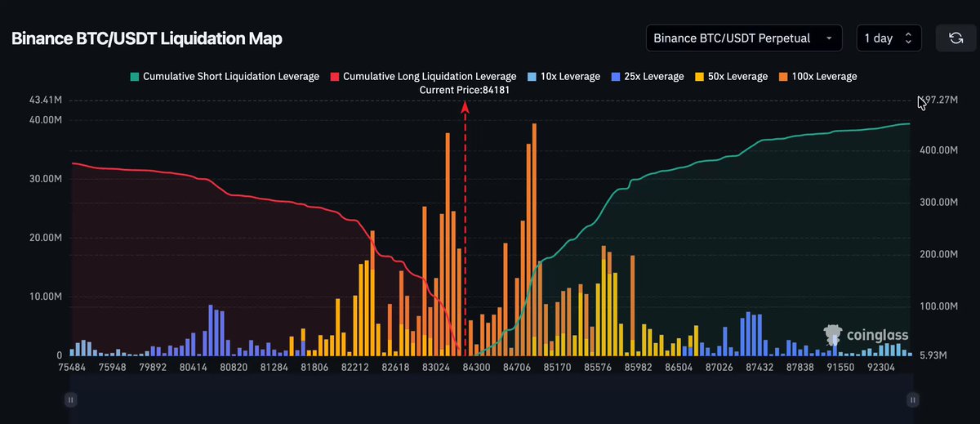Toggle Cumulative Long Liquidation Leverage legend
The width and height of the screenshot is (980, 424).
point(423,76)
